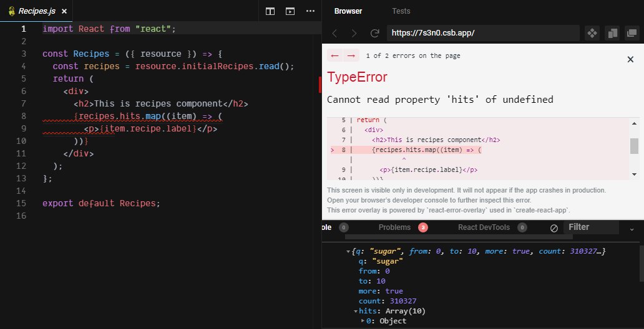Screen dimensions: 644x329
Task: Click the console 'q: "sugar"' property line
Action: [381, 261]
